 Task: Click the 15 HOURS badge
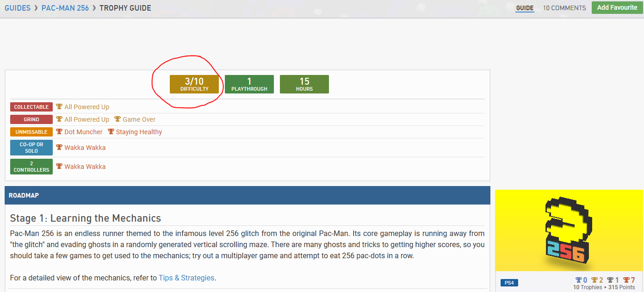click(x=304, y=84)
